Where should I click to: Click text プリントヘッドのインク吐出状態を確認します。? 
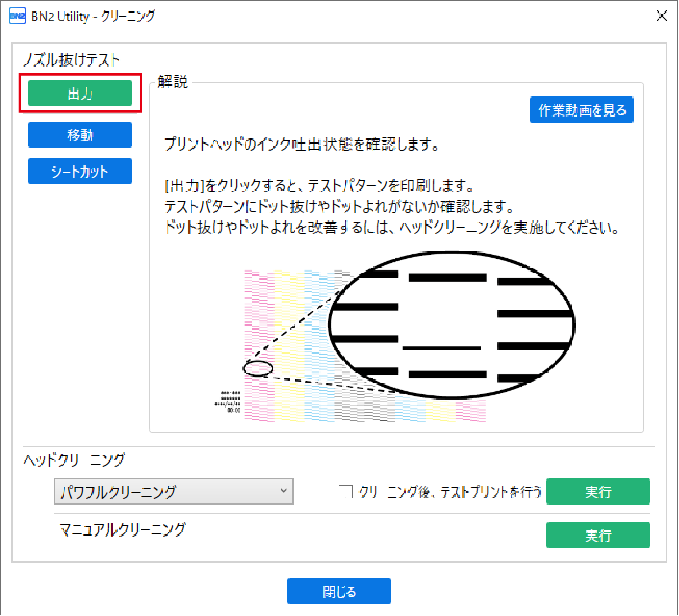click(x=302, y=144)
